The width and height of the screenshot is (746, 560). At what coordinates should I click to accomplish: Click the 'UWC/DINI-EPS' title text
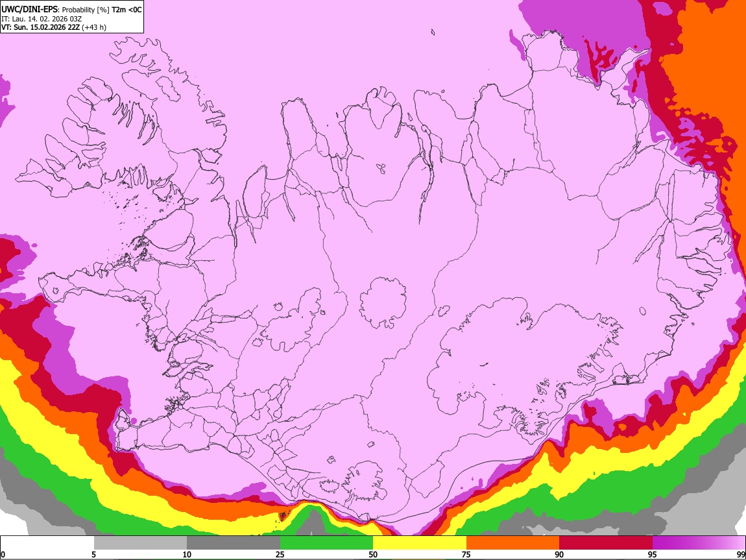coord(29,10)
